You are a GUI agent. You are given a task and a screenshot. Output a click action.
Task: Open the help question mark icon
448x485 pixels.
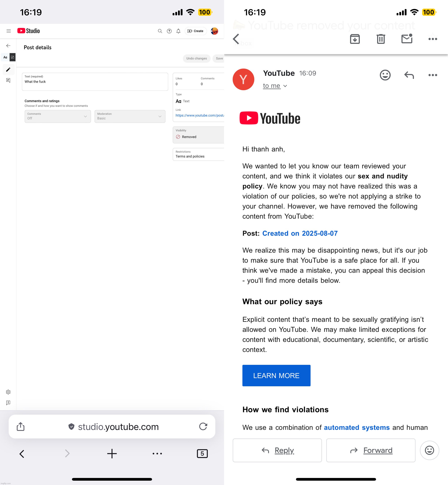(169, 31)
